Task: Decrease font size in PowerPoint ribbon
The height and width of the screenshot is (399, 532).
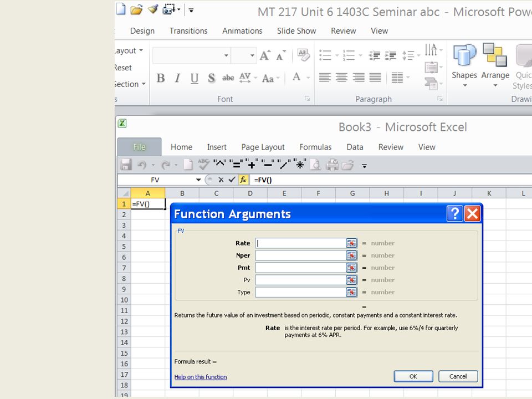Action: coord(281,55)
